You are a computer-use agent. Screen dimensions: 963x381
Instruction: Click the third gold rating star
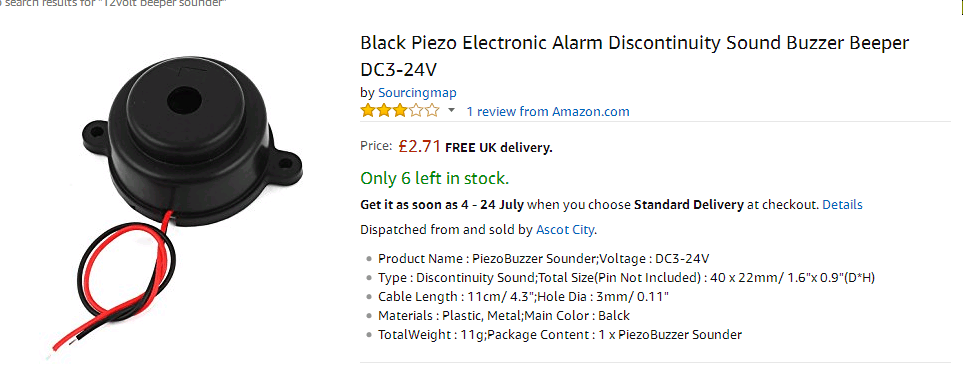pos(400,111)
